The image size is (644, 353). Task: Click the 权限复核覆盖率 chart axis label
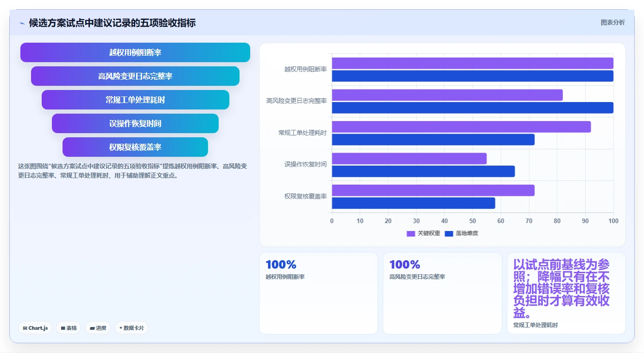pyautogui.click(x=305, y=196)
